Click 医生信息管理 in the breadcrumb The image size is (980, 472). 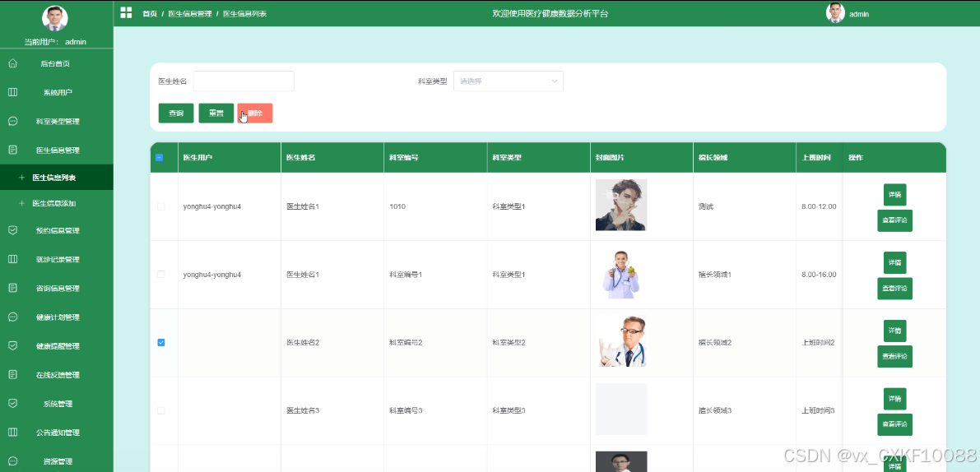(190, 13)
